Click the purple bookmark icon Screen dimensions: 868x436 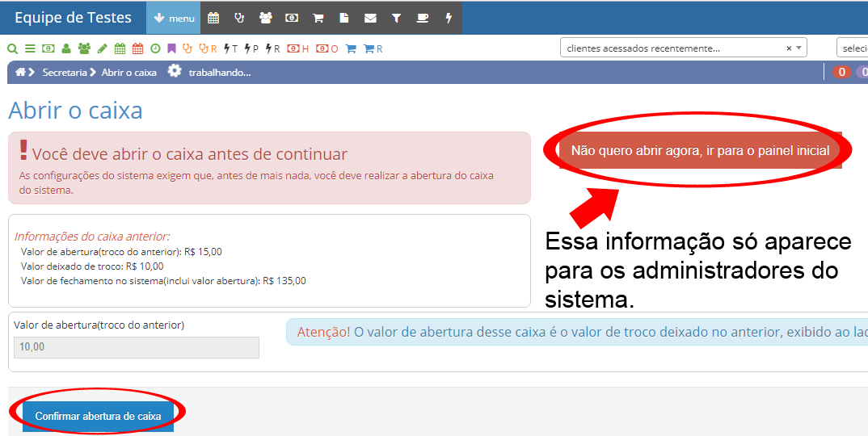171,48
